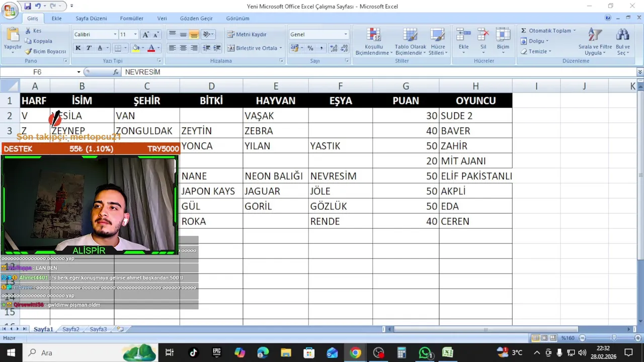Open the Sayfa Düzeni tab

click(x=91, y=19)
